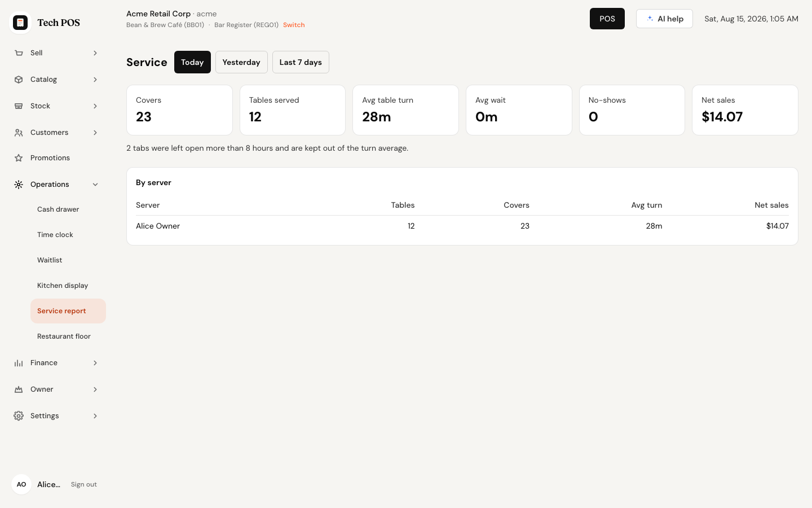Open the Promotions page

tap(57, 158)
